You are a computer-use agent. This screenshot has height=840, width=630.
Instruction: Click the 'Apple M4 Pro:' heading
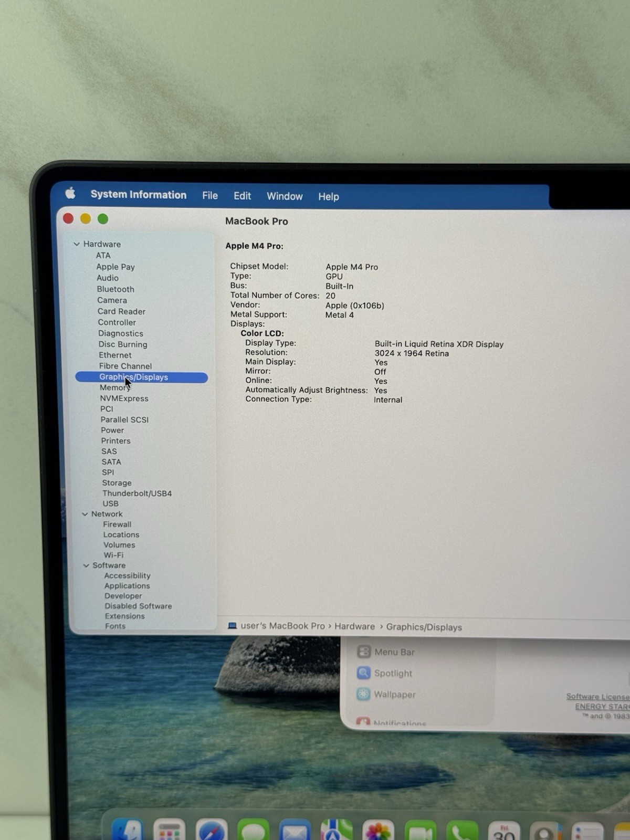pos(254,246)
